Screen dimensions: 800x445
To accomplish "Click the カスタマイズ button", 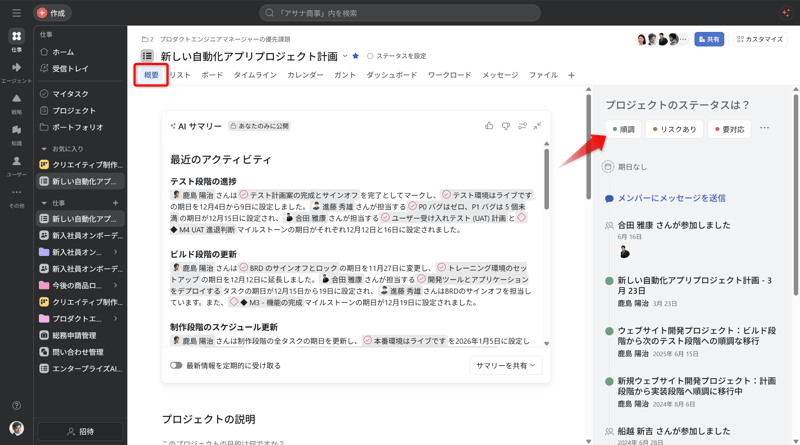I will coord(760,39).
